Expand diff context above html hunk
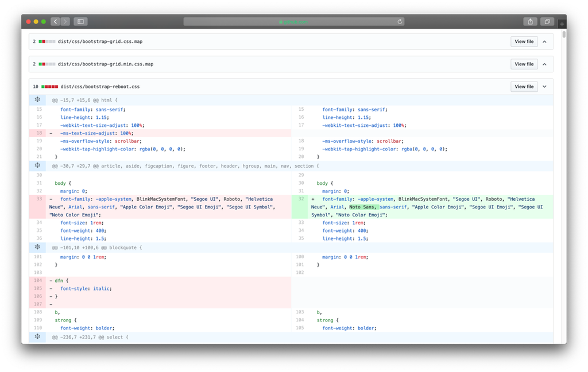Viewport: 588px width, 372px height. coord(37,100)
